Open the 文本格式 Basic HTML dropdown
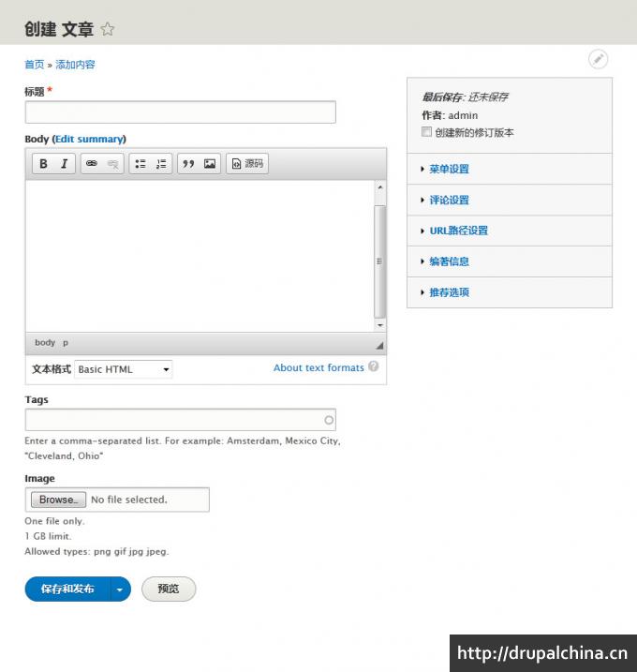 pyautogui.click(x=124, y=369)
